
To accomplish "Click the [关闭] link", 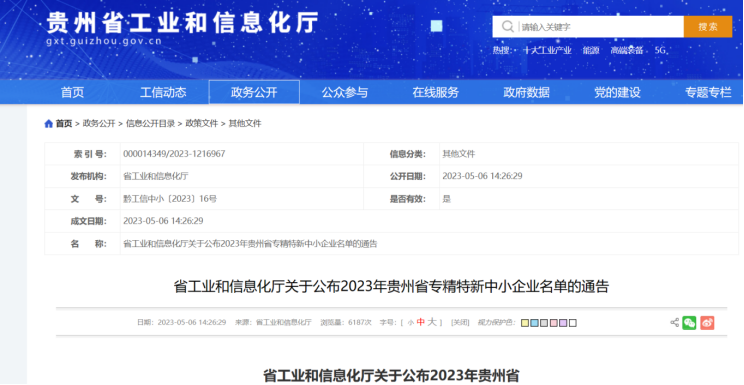I will tap(460, 323).
